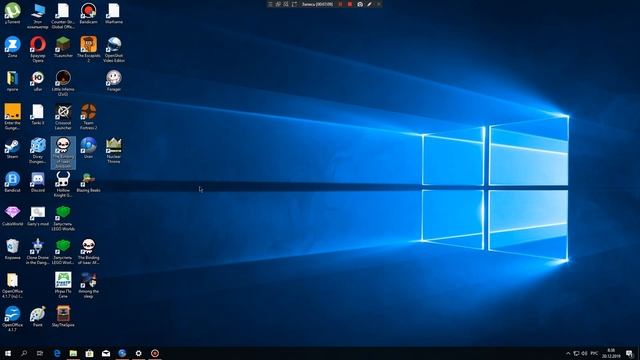Pause the Bandicam recording

[340, 4]
